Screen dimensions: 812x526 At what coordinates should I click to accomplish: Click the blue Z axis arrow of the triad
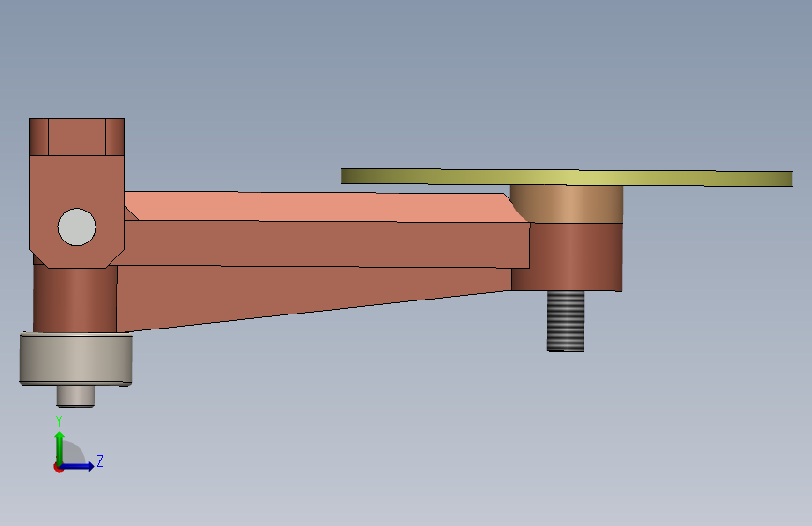click(78, 466)
